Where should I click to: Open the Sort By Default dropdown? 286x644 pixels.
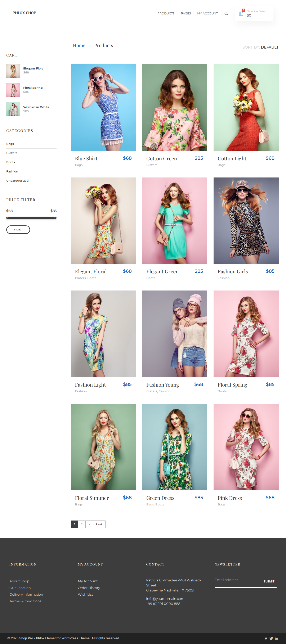269,47
